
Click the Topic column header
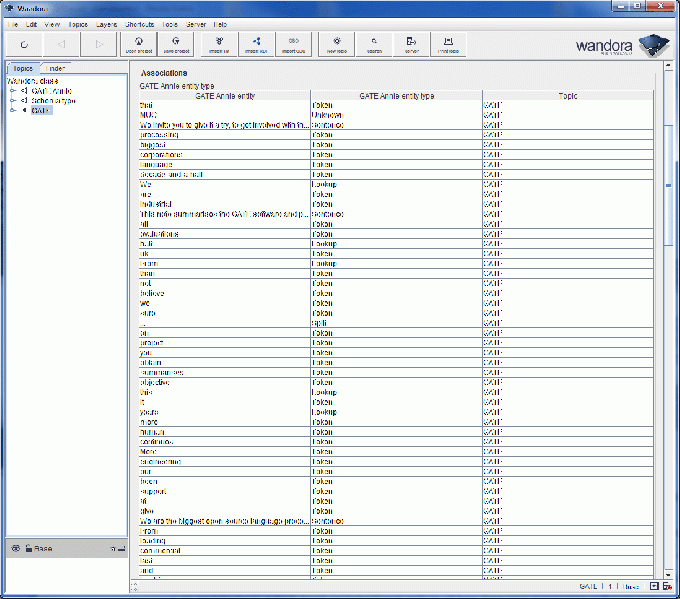pyautogui.click(x=567, y=95)
